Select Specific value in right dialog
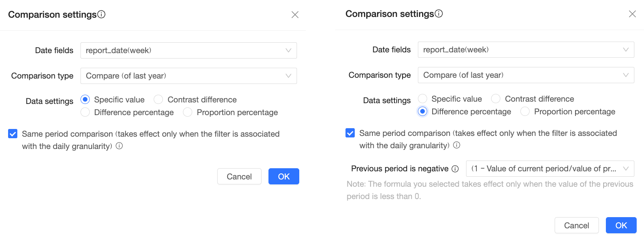Image resolution: width=644 pixels, height=241 pixels. (x=423, y=99)
